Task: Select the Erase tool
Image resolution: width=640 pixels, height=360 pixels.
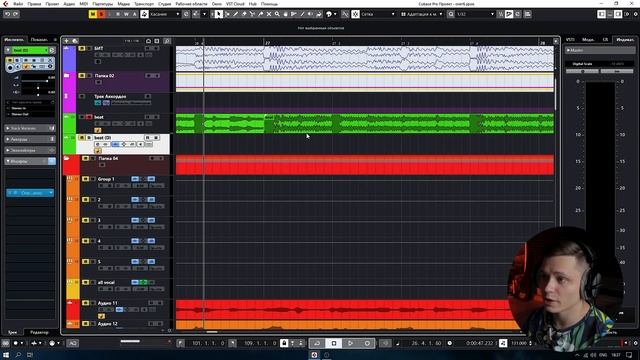Action: tap(244, 14)
